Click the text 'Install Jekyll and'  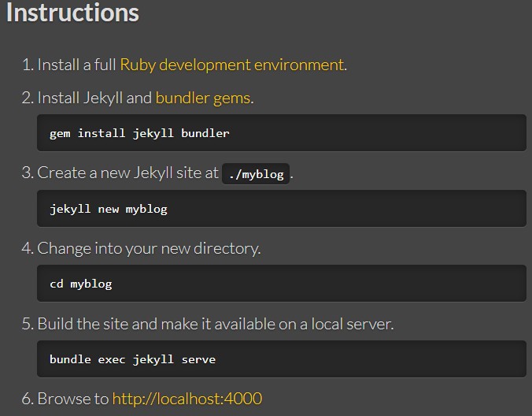[94, 98]
